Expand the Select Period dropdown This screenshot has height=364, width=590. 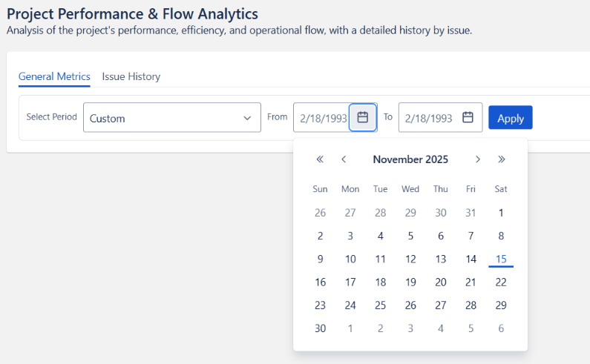pyautogui.click(x=172, y=118)
